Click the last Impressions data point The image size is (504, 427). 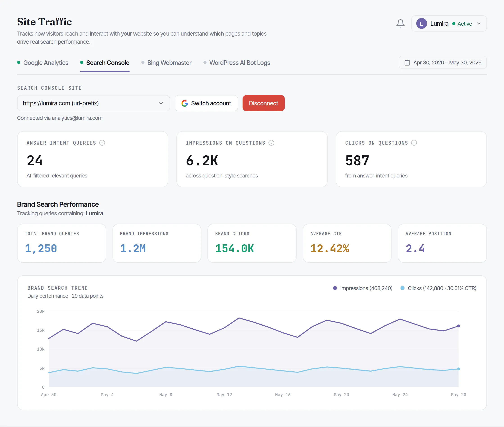coord(459,326)
